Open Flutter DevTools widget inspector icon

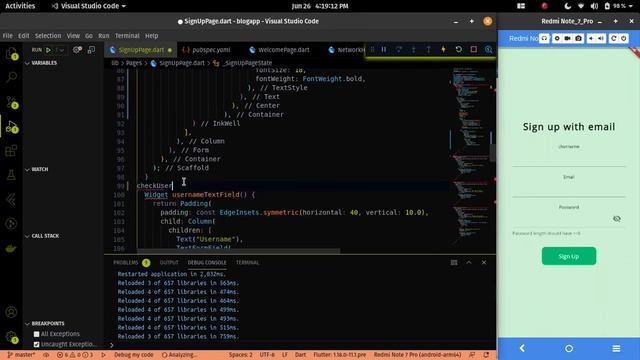click(488, 49)
